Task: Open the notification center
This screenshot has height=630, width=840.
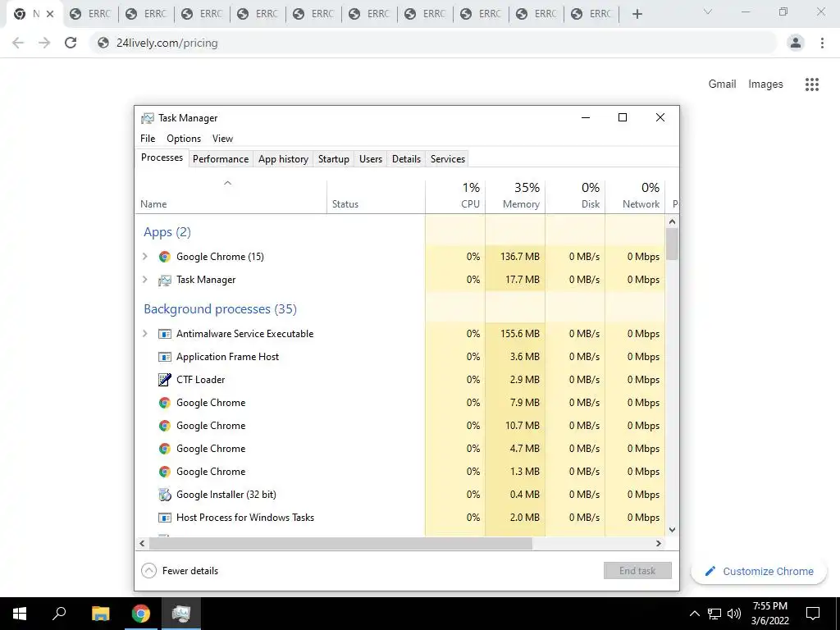Action: pyautogui.click(x=813, y=614)
